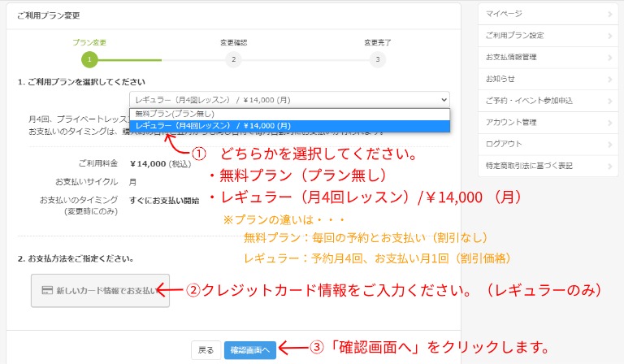Viewport: 624px width, 364px height.
Task: Open the plan selection dropdown box
Action: 289,99
